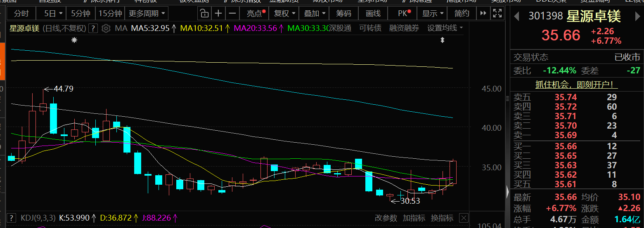Switch to 分时 intraday view
This screenshot has height=228, width=644.
coord(21,14)
